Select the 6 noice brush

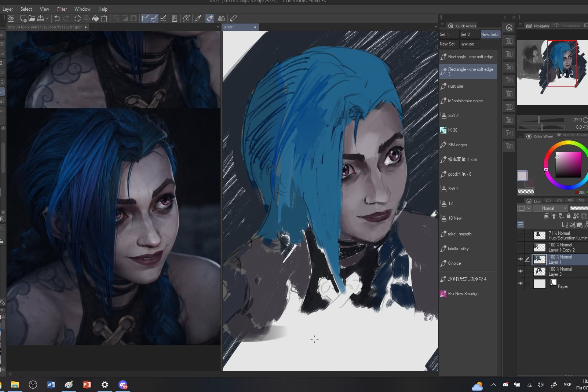[x=468, y=263]
